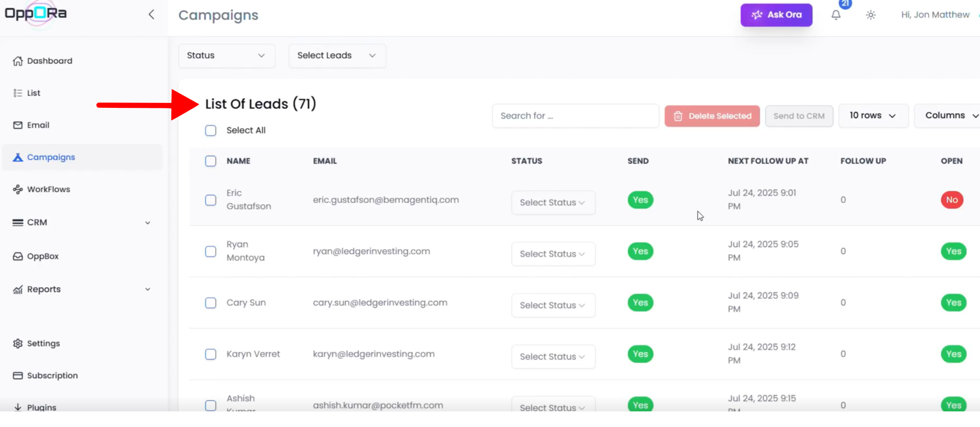Check the Select All checkbox

211,130
